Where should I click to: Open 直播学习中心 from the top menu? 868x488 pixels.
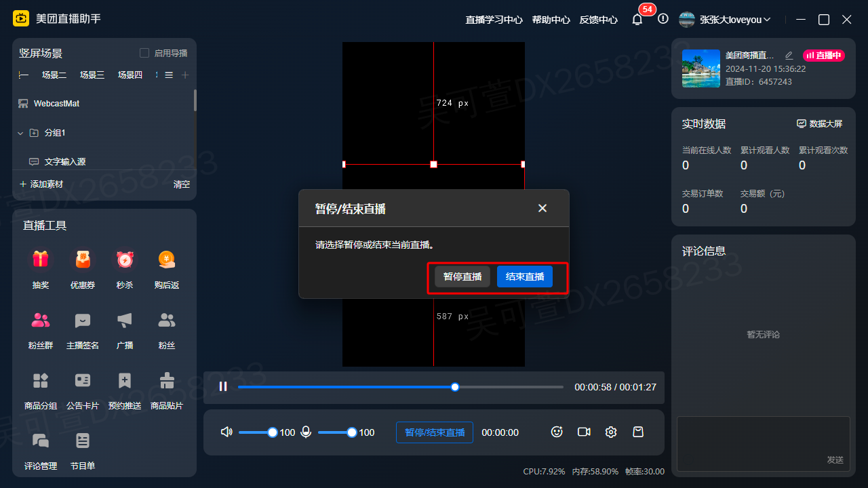click(494, 20)
